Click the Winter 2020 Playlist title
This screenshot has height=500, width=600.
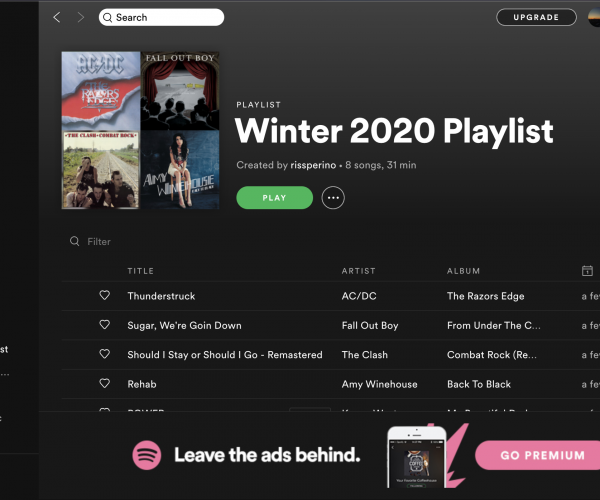pyautogui.click(x=394, y=131)
